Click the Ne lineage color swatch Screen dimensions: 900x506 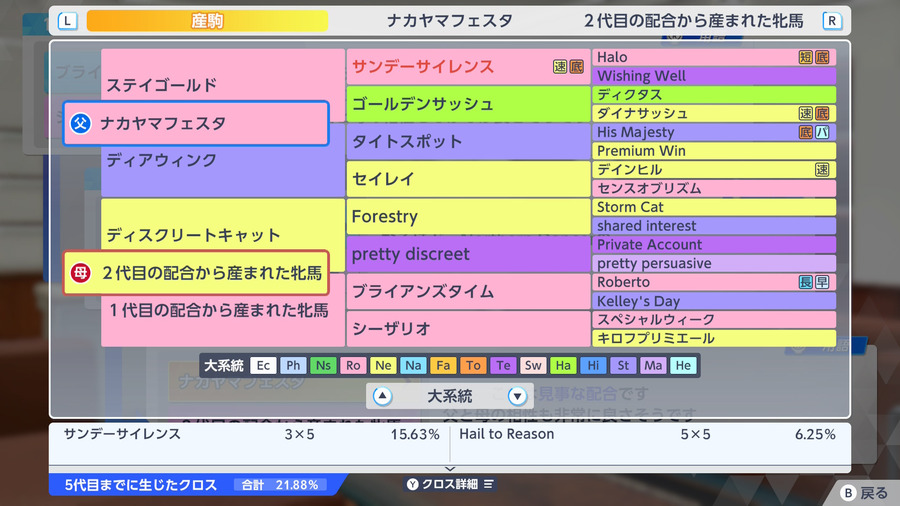(x=383, y=365)
